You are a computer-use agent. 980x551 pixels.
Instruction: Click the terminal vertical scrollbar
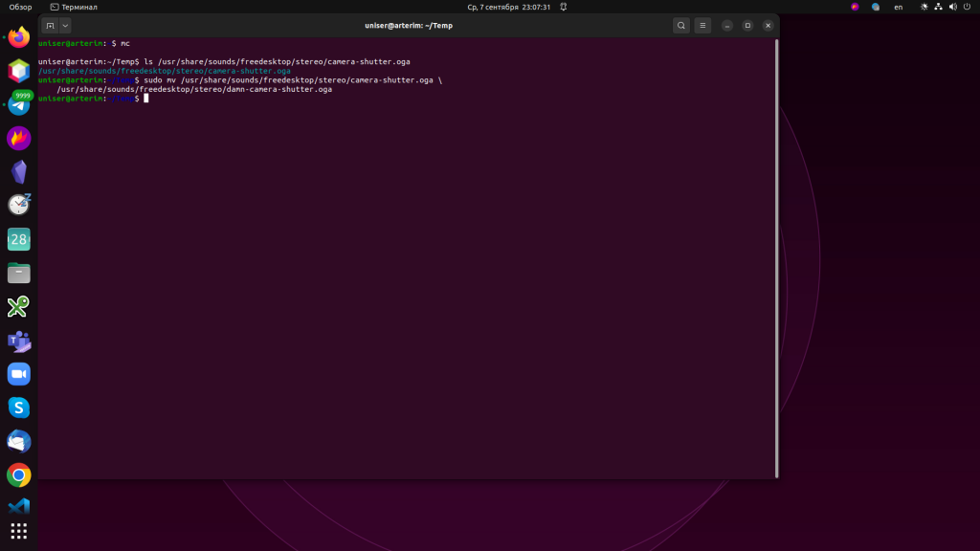(776, 258)
